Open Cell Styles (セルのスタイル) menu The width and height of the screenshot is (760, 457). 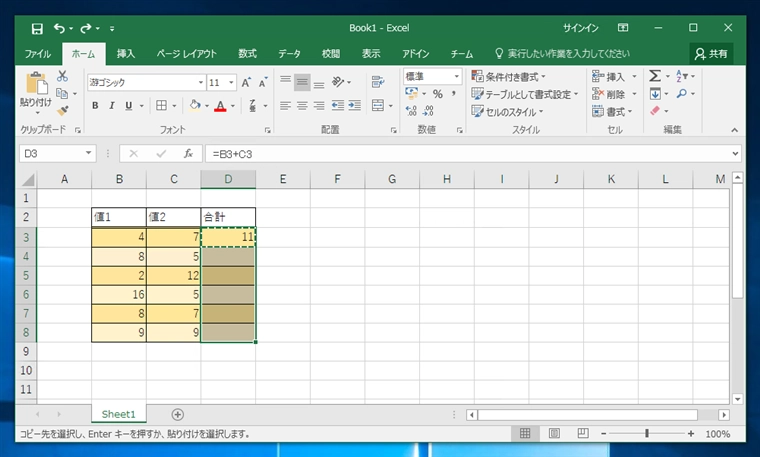pyautogui.click(x=507, y=111)
